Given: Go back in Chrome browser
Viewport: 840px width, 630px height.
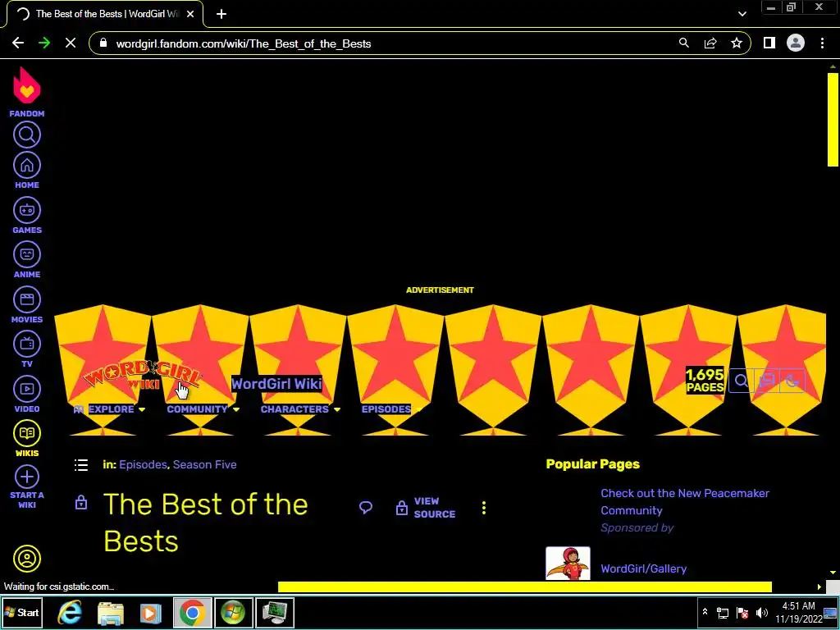Looking at the screenshot, I should [18, 43].
